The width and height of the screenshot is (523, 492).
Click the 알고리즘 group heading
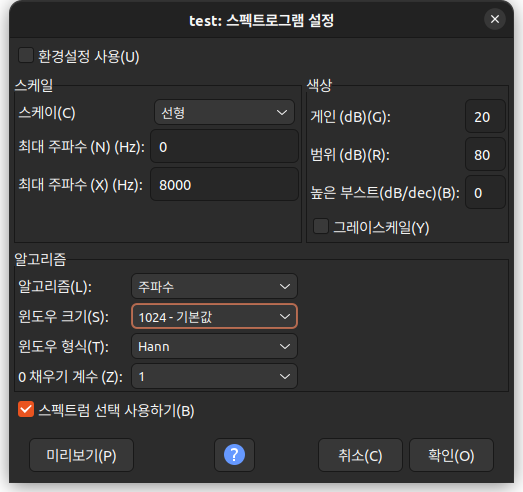40,259
